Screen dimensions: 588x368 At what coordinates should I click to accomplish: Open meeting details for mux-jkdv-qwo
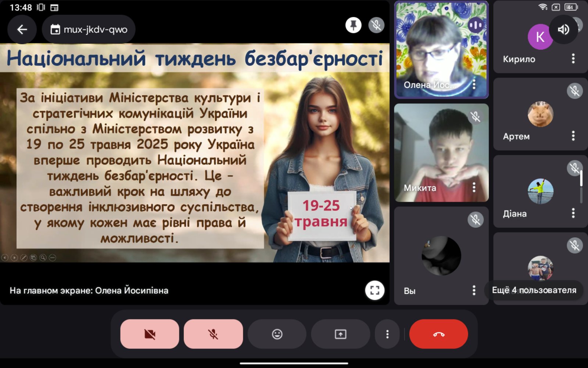(89, 29)
